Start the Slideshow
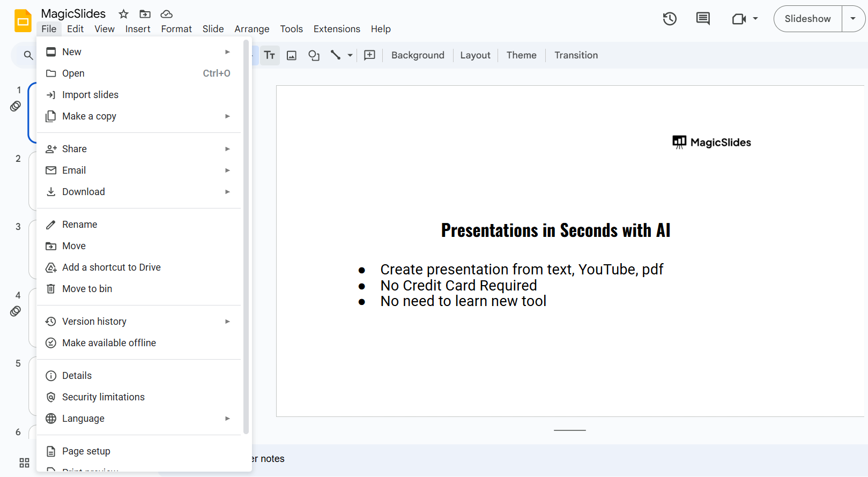 coord(808,19)
